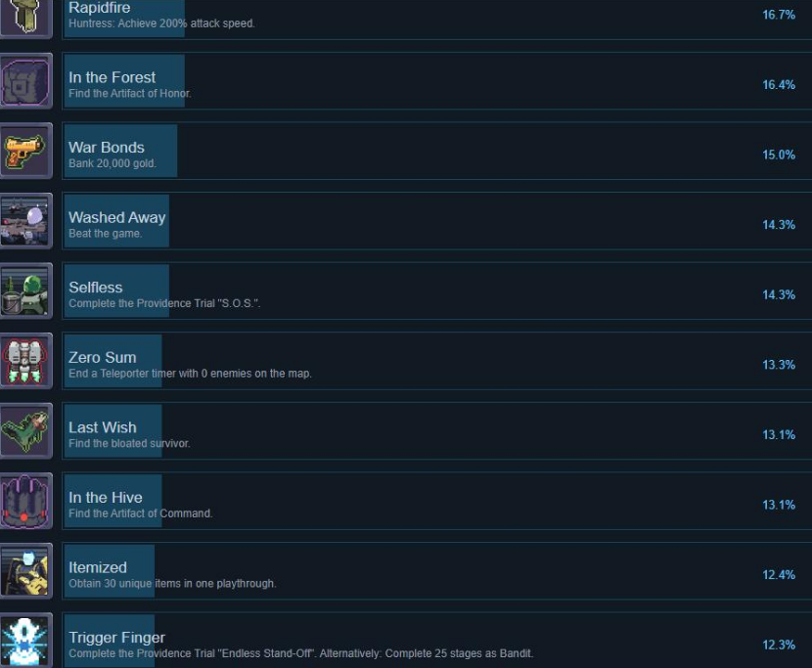Select the Last Wish achievement row
Screen dimensions: 812x668
tap(436, 431)
